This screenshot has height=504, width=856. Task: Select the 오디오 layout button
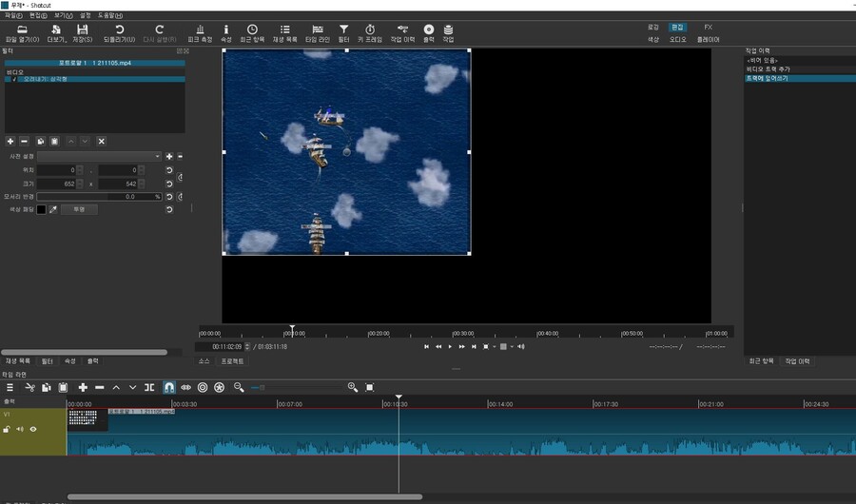click(x=677, y=39)
